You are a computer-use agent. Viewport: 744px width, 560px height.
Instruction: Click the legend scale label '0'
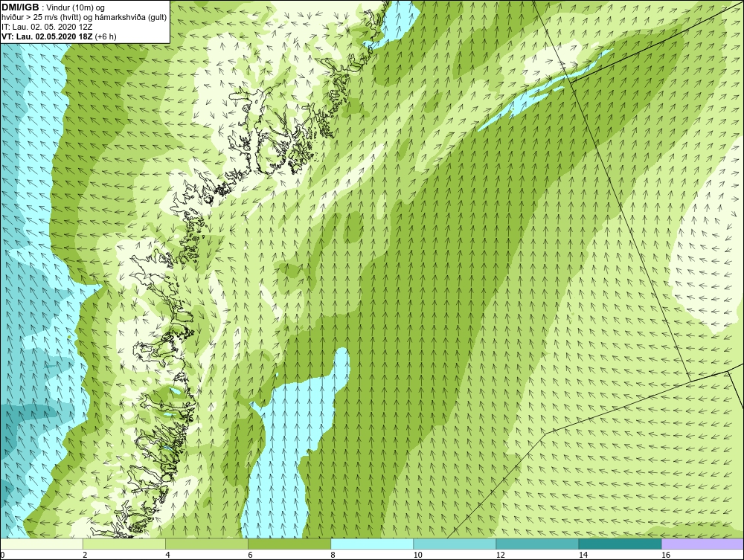coord(2,555)
